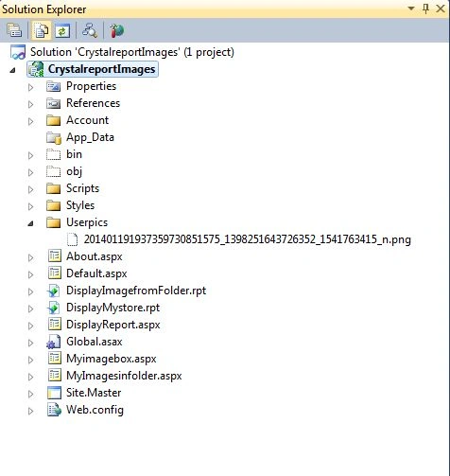Select the Web.config file name
This screenshot has height=476, width=450.
pyautogui.click(x=95, y=410)
